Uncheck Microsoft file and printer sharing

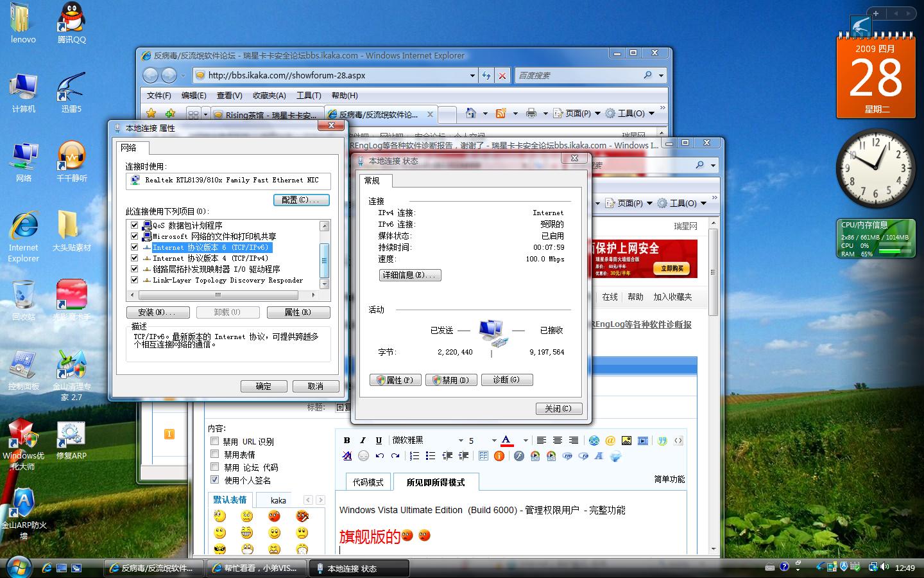point(134,236)
